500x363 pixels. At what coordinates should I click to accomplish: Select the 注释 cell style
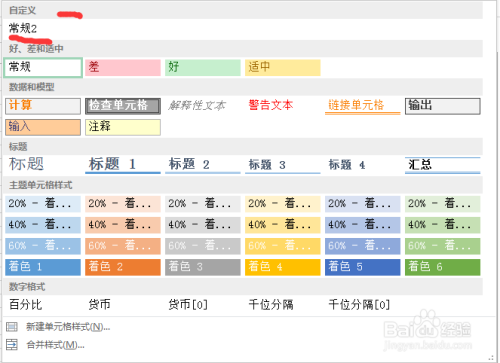pyautogui.click(x=123, y=127)
